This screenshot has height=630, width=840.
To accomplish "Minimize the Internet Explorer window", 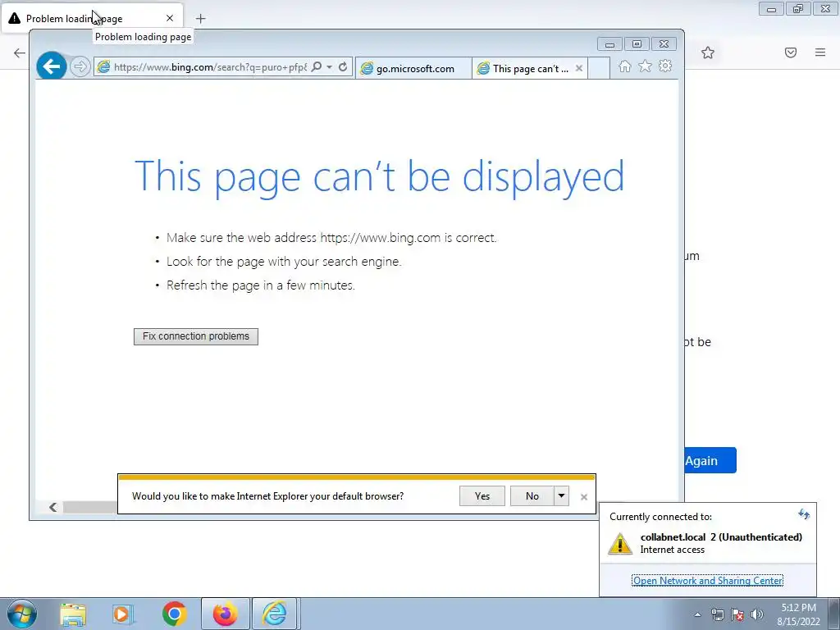I will pos(609,44).
